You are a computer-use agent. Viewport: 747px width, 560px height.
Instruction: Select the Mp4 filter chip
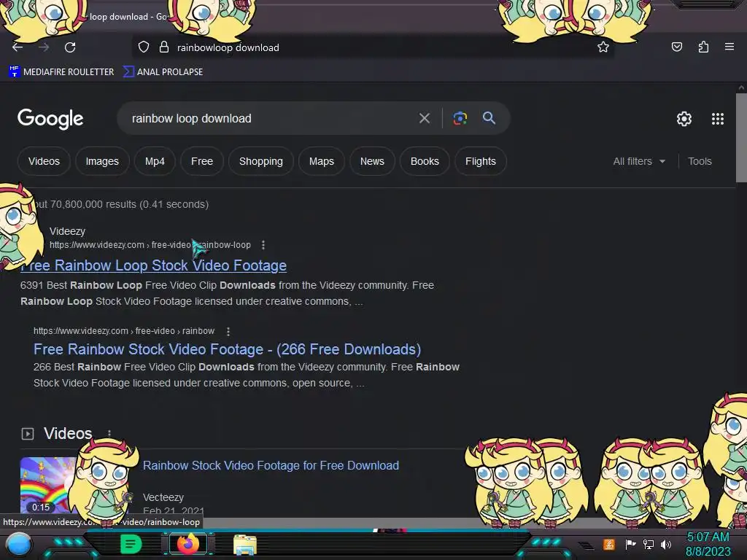155,161
